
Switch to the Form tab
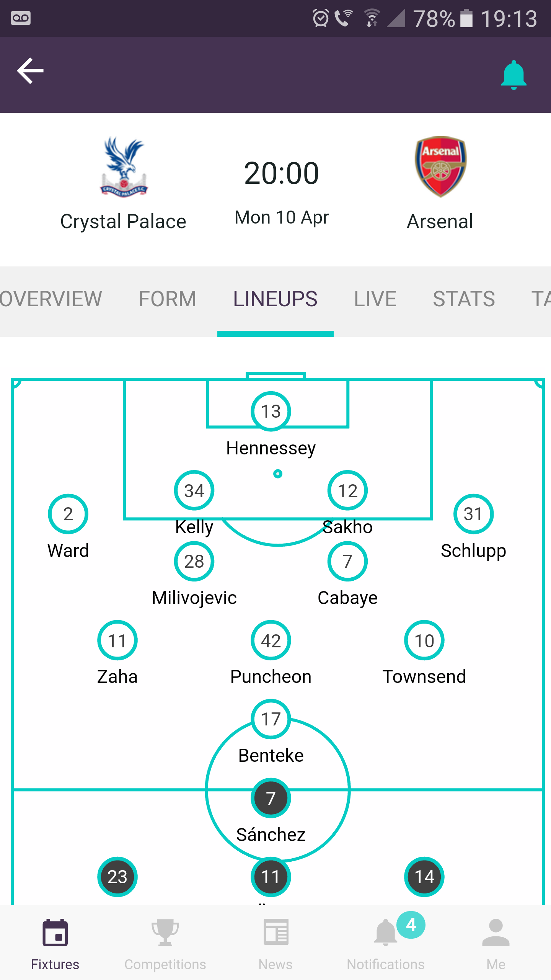point(167,299)
